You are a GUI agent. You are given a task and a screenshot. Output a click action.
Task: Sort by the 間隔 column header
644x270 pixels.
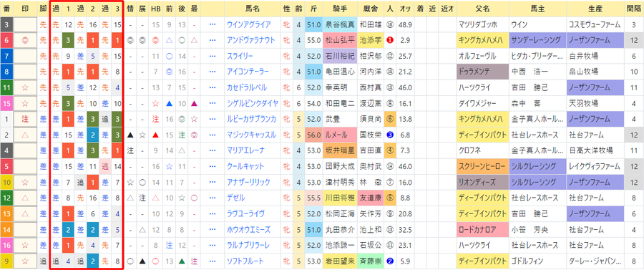point(634,9)
